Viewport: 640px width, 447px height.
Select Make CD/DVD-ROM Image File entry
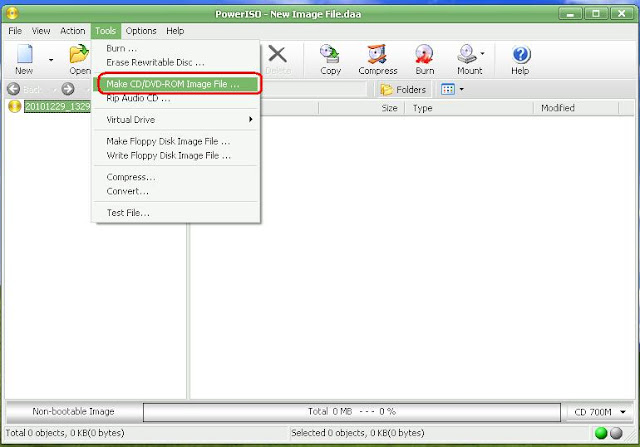176,84
